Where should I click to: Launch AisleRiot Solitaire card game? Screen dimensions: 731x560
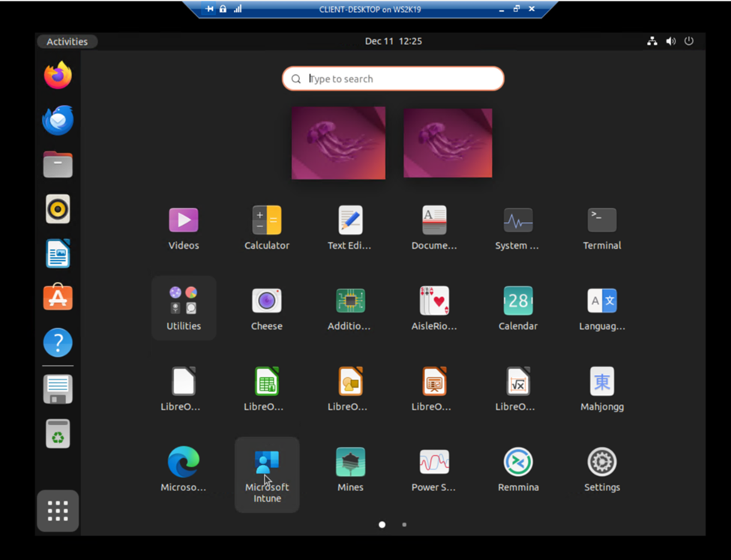pos(433,308)
